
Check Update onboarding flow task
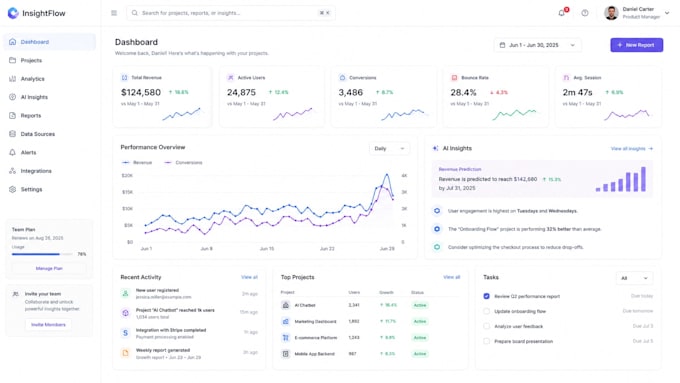(x=487, y=311)
